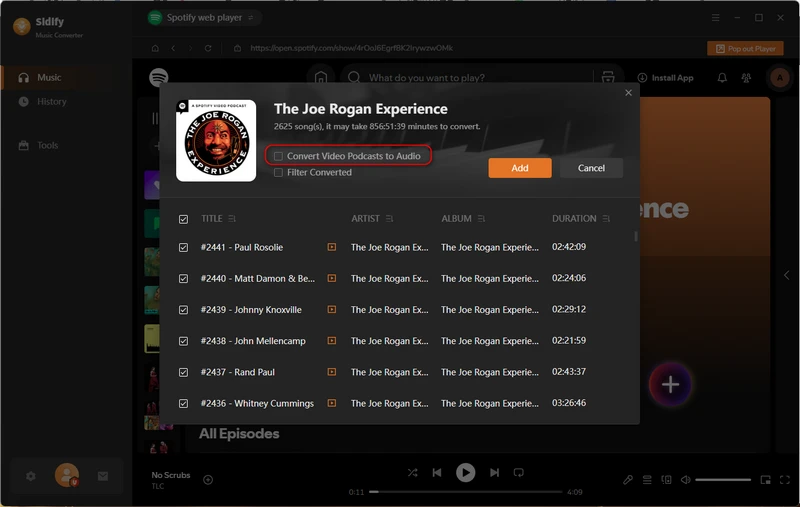The height and width of the screenshot is (507, 800).
Task: Go to browser home page icon
Action: click(155, 48)
